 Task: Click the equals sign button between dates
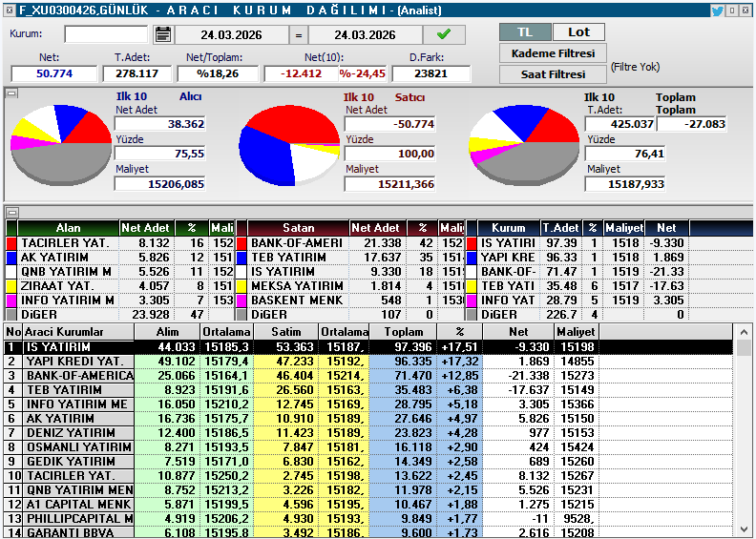tap(299, 34)
